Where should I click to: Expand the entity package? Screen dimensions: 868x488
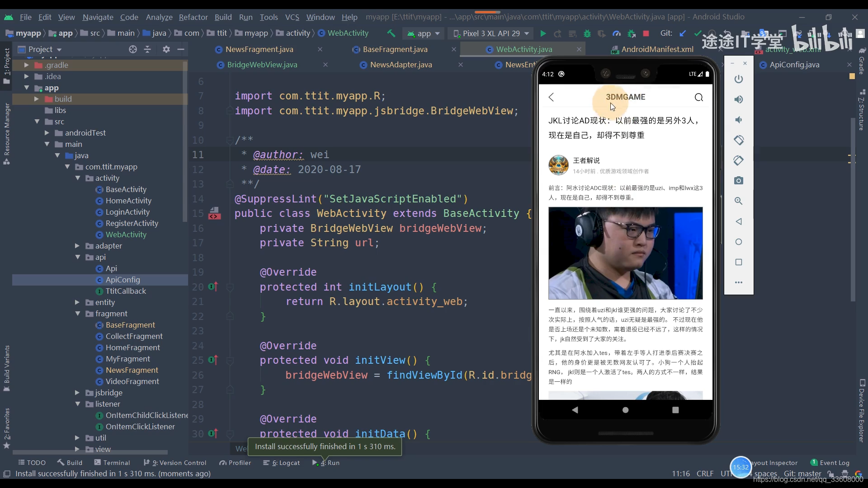[77, 302]
